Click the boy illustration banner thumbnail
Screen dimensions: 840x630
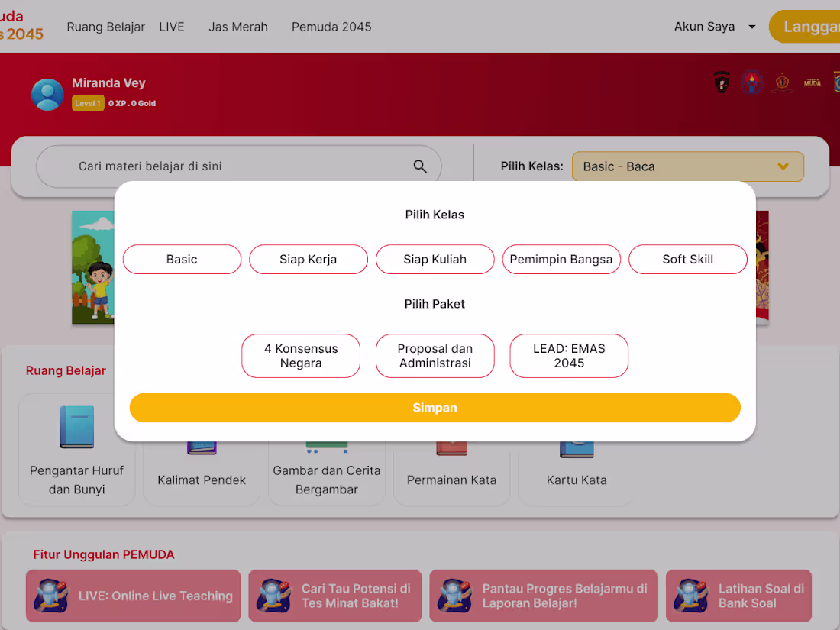[93, 267]
